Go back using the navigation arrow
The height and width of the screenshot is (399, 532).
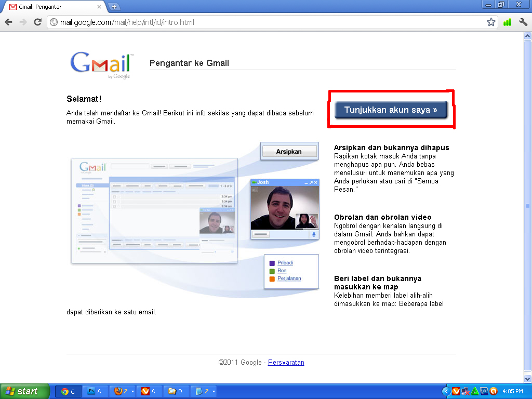click(x=8, y=22)
